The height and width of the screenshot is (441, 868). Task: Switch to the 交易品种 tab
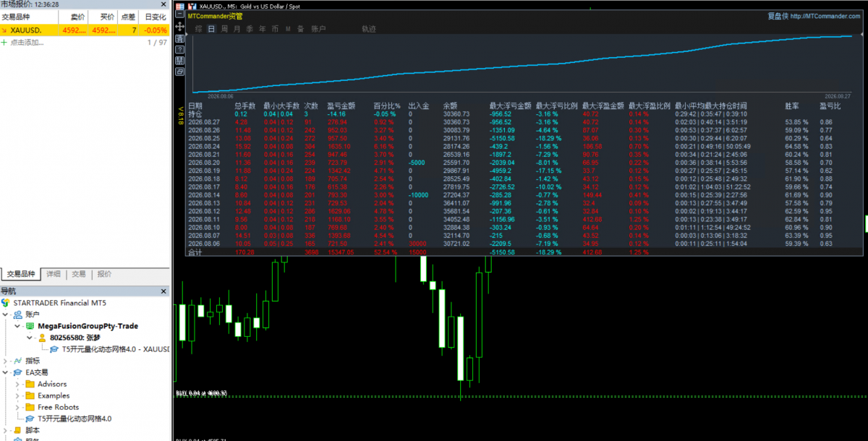[21, 274]
